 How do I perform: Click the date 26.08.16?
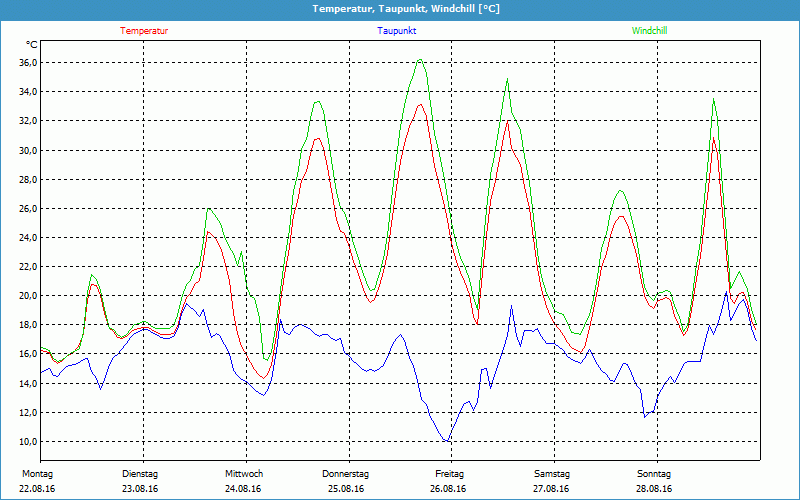click(x=448, y=489)
